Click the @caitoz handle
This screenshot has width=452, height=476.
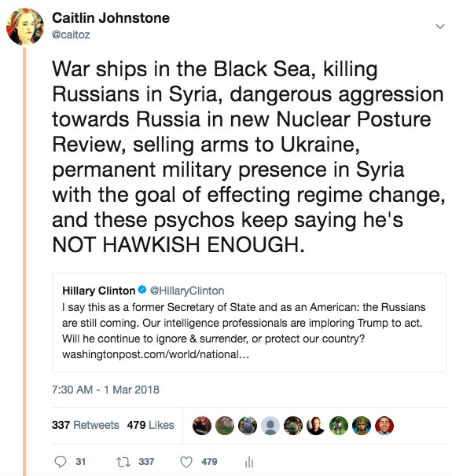[x=71, y=35]
